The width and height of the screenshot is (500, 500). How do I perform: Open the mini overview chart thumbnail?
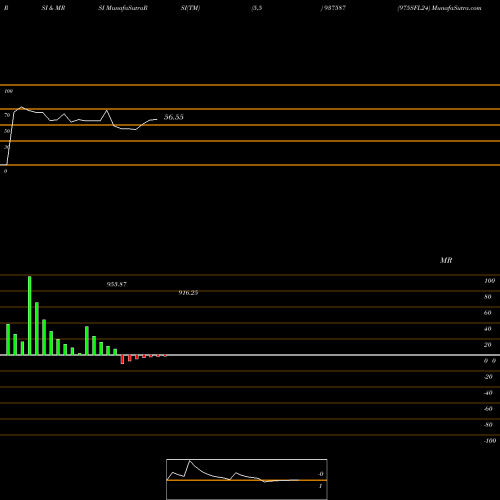[247, 479]
